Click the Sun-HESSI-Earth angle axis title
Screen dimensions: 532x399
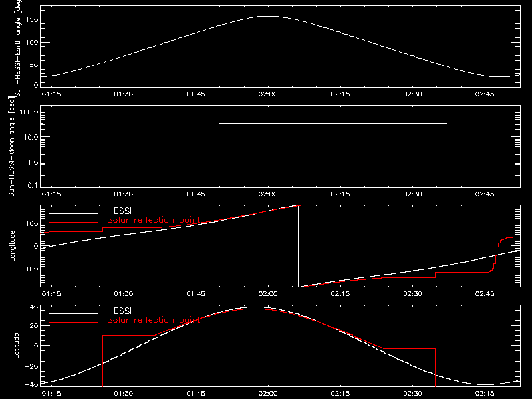click(18, 49)
